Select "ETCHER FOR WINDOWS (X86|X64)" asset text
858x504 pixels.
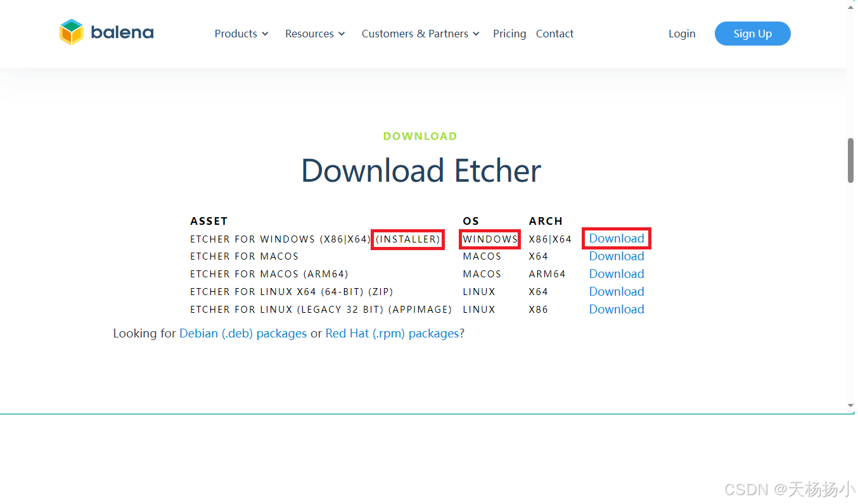(x=280, y=239)
